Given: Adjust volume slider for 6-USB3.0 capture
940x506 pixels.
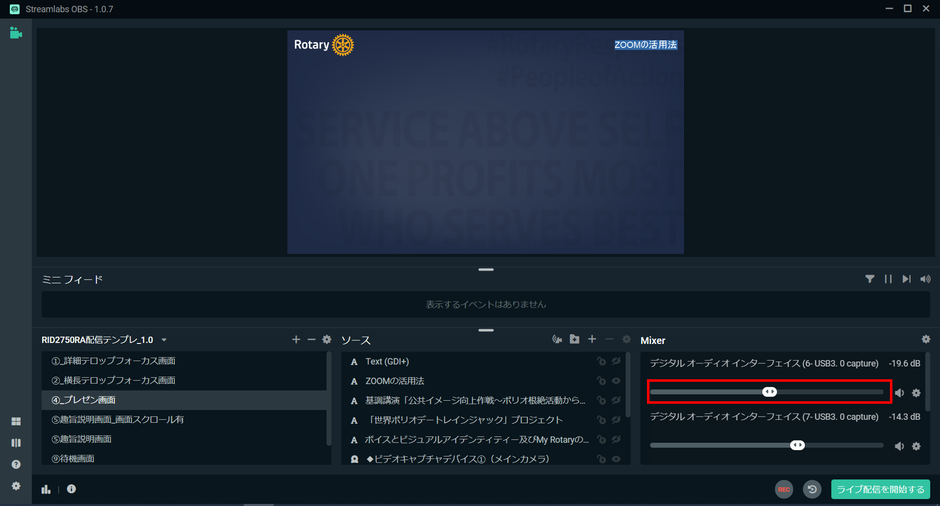Looking at the screenshot, I should [x=767, y=392].
